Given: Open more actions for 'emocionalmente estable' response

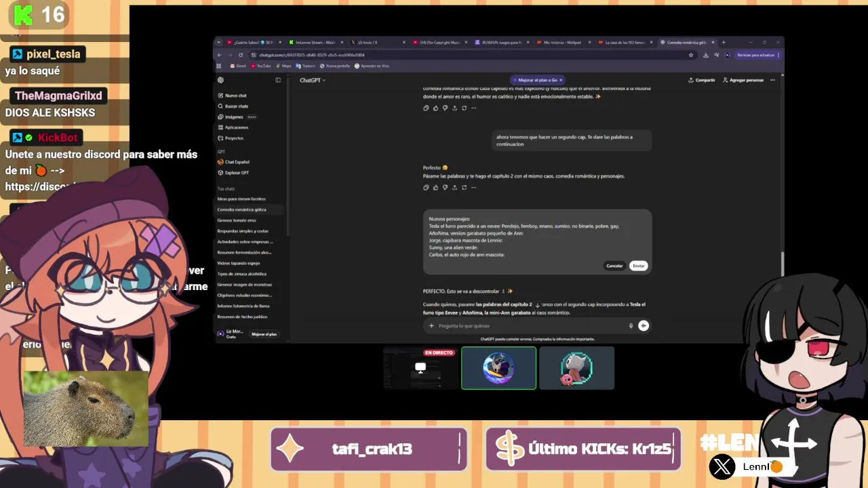Looking at the screenshot, I should 473,108.
